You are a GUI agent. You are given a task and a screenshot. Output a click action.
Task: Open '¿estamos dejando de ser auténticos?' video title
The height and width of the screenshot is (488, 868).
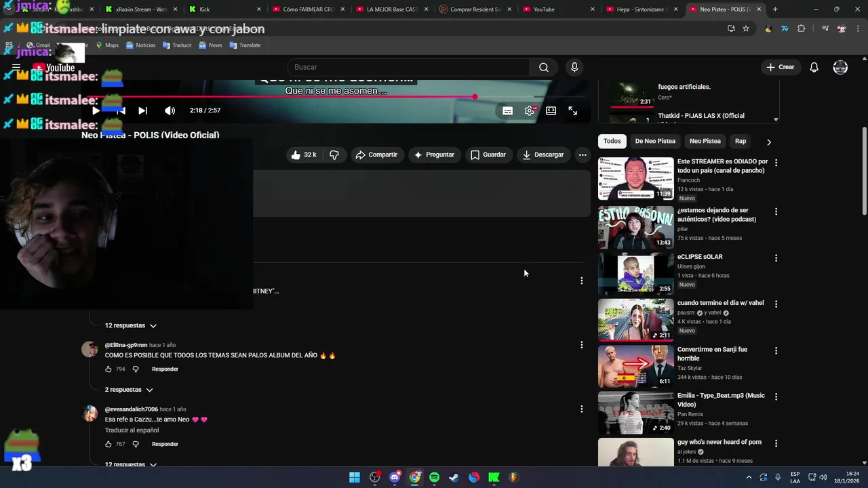pos(717,215)
